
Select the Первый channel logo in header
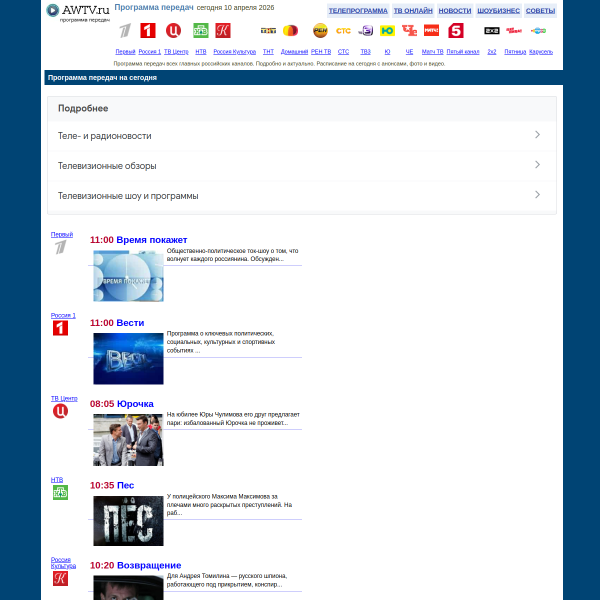tap(125, 31)
